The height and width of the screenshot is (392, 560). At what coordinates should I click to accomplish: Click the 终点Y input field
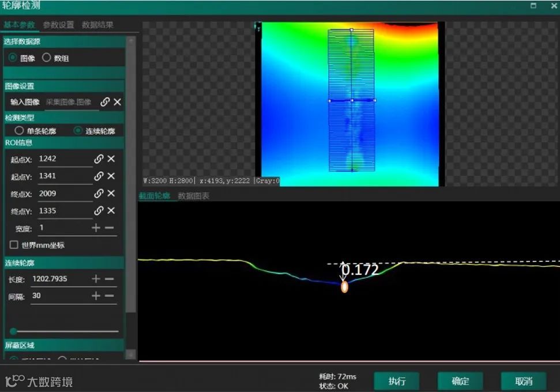pos(65,210)
